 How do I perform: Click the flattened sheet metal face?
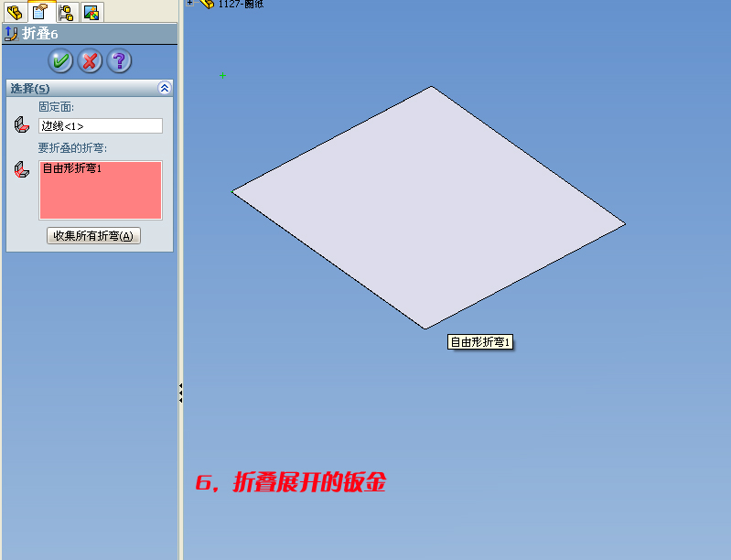tap(429, 208)
